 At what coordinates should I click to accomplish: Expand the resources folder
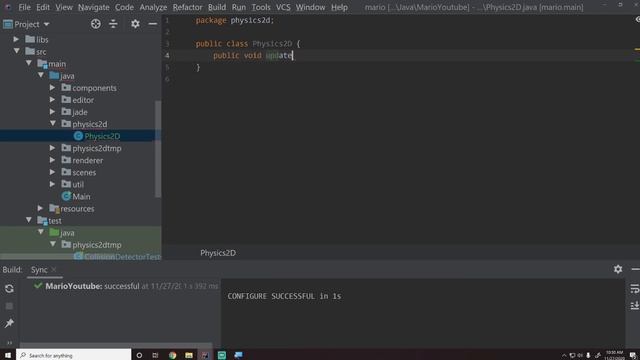tap(40, 208)
